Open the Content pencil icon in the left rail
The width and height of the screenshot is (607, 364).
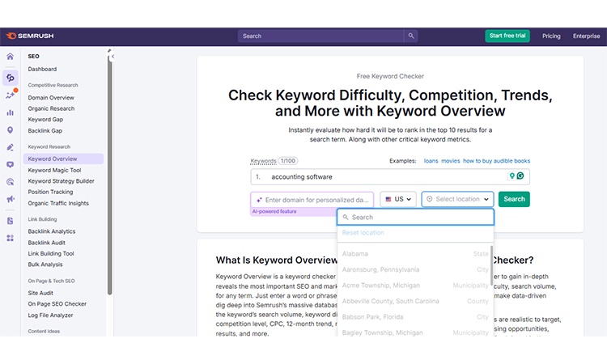click(x=10, y=147)
